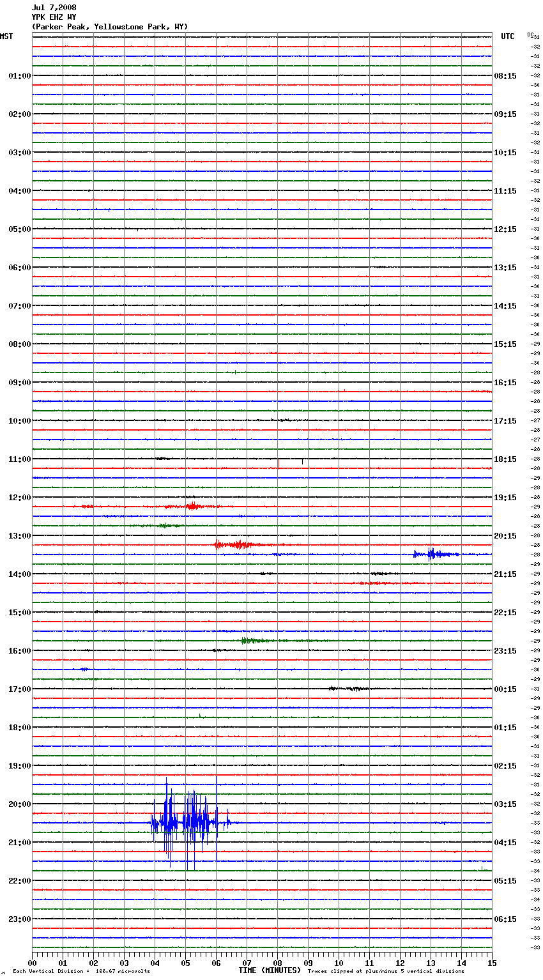The height and width of the screenshot is (980, 543).
Task: Select the 19:00 MST time label
Action: click(20, 766)
